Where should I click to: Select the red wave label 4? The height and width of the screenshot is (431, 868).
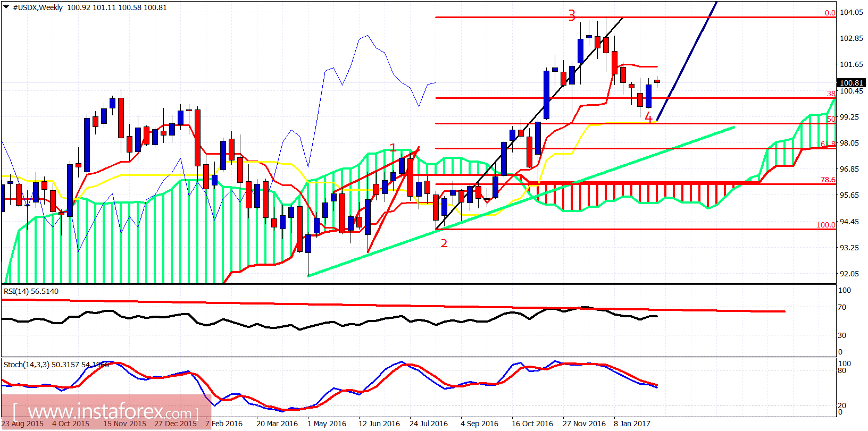648,117
